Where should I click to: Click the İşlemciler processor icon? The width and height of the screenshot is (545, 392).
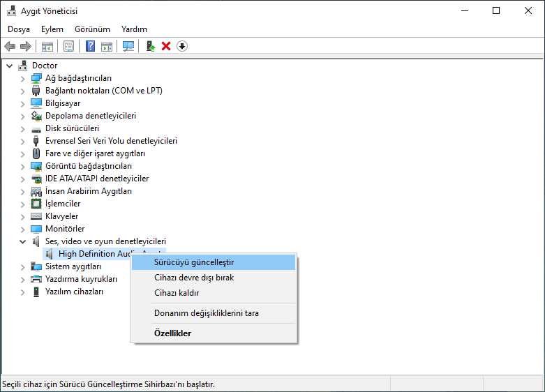pyautogui.click(x=36, y=204)
